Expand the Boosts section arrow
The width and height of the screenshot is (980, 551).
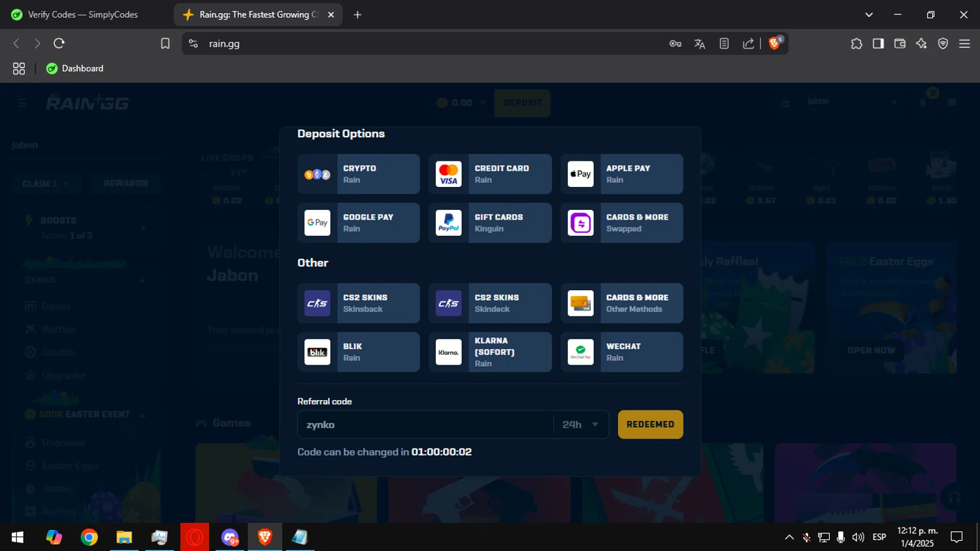coord(144,228)
